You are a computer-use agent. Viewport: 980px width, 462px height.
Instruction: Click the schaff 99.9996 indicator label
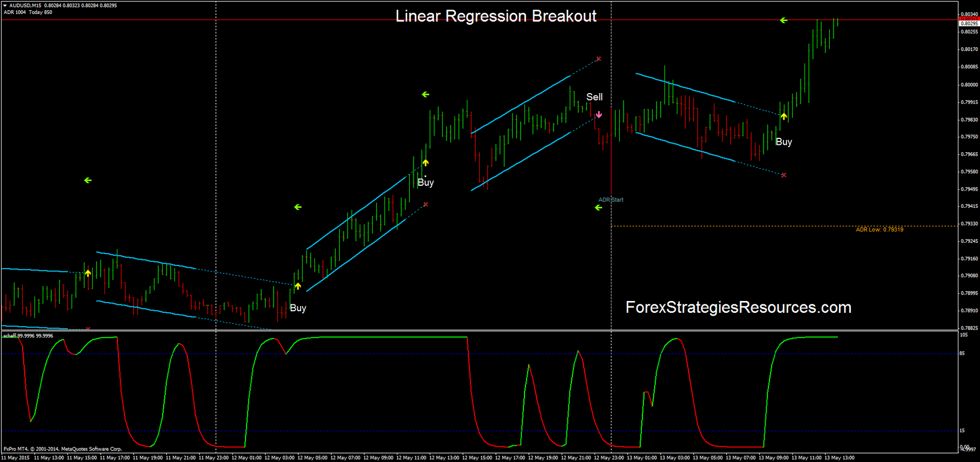29,335
